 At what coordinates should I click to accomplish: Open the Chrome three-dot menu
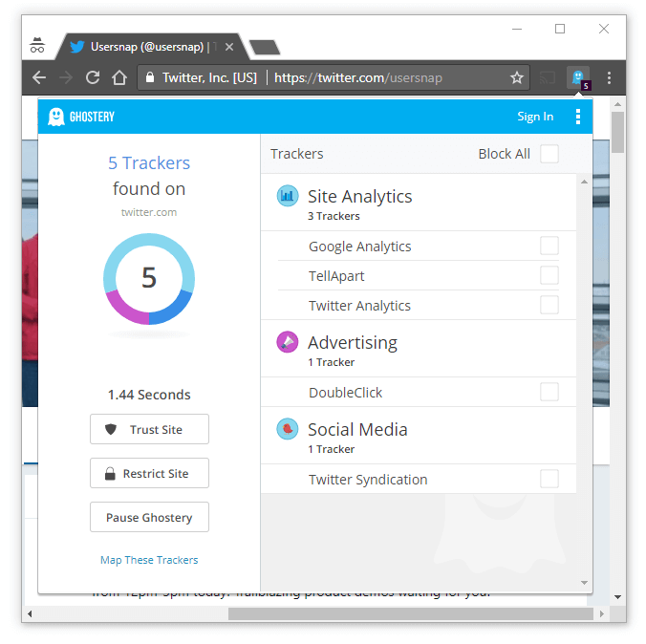[x=609, y=78]
